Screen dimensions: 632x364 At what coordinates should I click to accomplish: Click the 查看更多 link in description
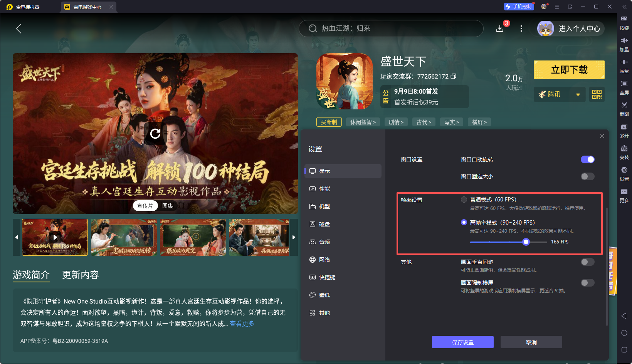pyautogui.click(x=242, y=324)
